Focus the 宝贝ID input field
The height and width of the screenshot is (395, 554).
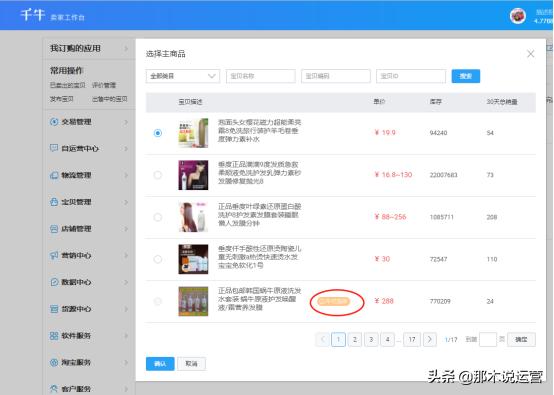[411, 76]
